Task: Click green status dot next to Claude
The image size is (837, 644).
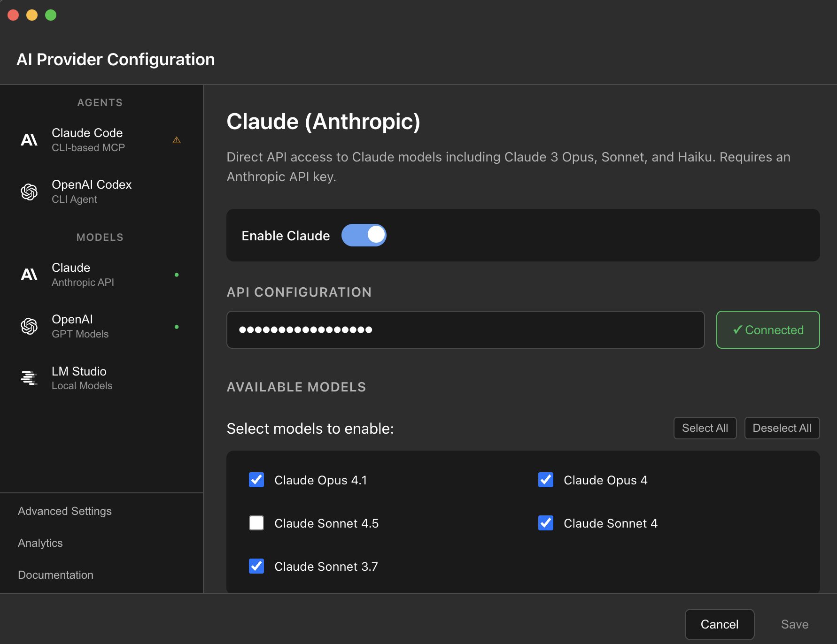Action: tap(177, 275)
